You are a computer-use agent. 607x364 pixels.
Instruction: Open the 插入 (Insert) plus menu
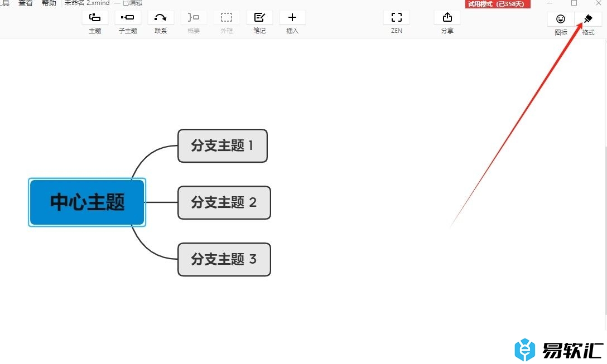pyautogui.click(x=292, y=17)
